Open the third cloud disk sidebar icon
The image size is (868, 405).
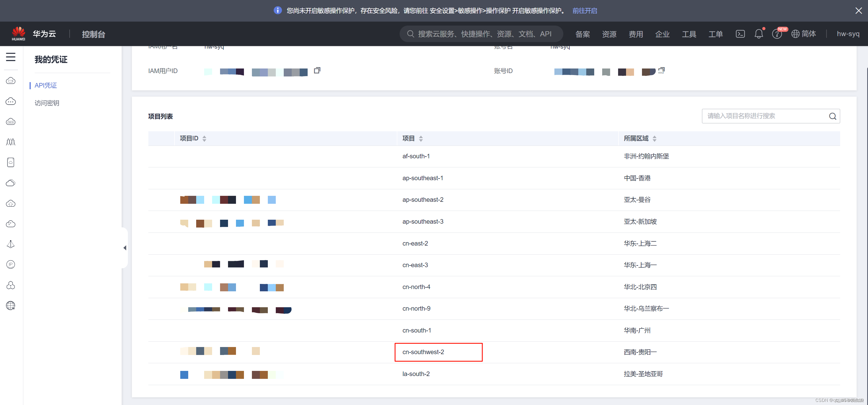coord(11,122)
